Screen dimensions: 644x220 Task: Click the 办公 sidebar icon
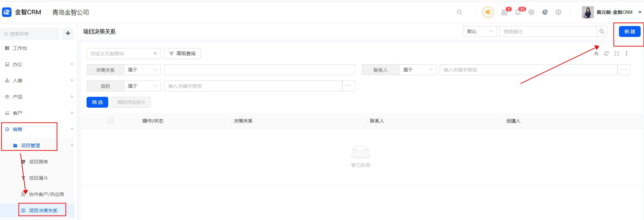[7, 64]
